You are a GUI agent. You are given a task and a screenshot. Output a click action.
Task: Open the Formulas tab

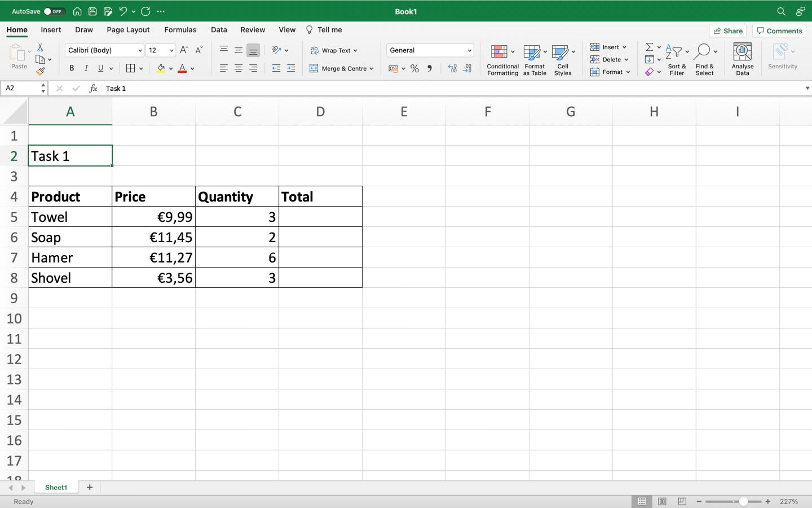180,30
